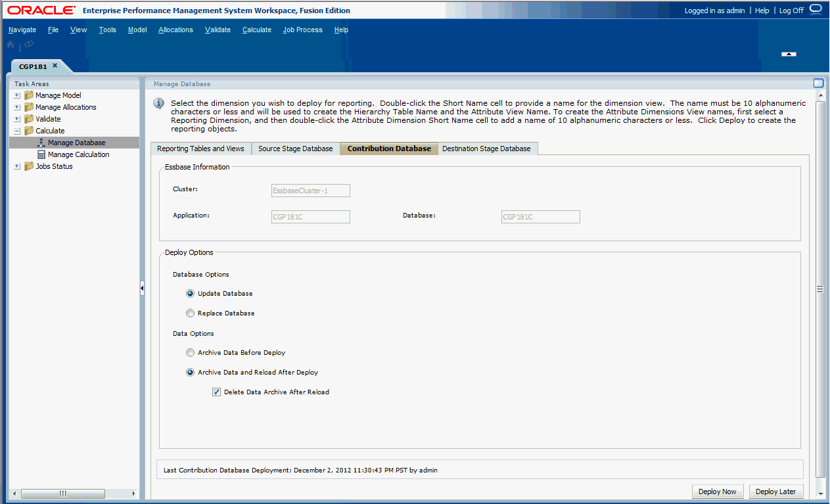Click the refresh arrows toolbar icon
Screen dimensions: 830x504
(29, 44)
